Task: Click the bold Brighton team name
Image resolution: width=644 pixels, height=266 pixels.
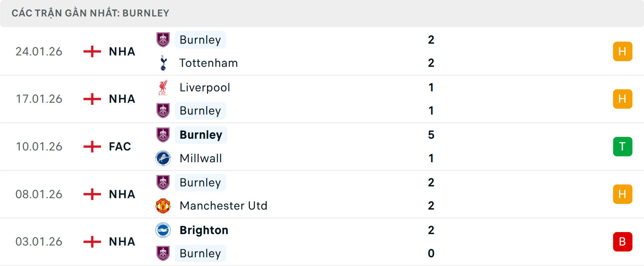Action: click(204, 230)
